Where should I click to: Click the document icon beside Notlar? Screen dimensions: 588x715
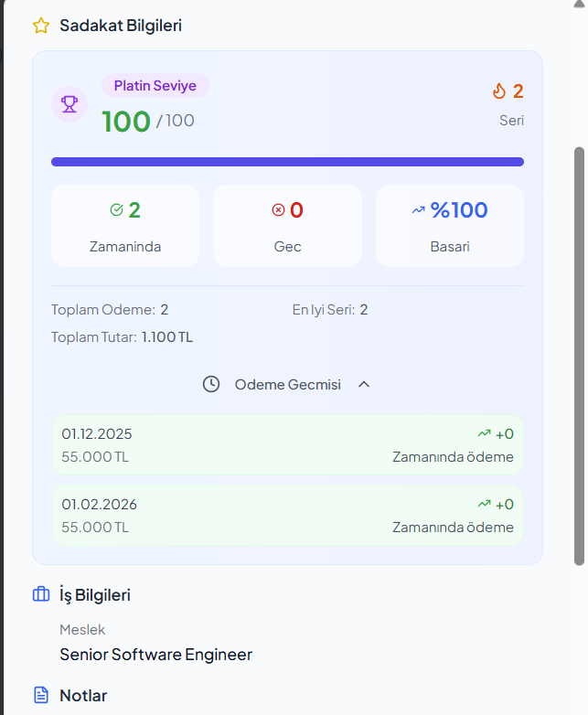pyautogui.click(x=41, y=696)
